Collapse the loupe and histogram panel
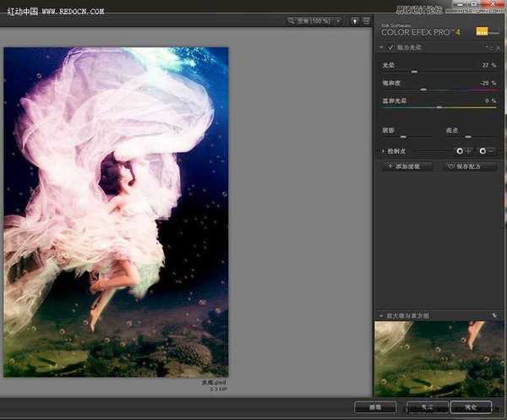 pyautogui.click(x=381, y=315)
